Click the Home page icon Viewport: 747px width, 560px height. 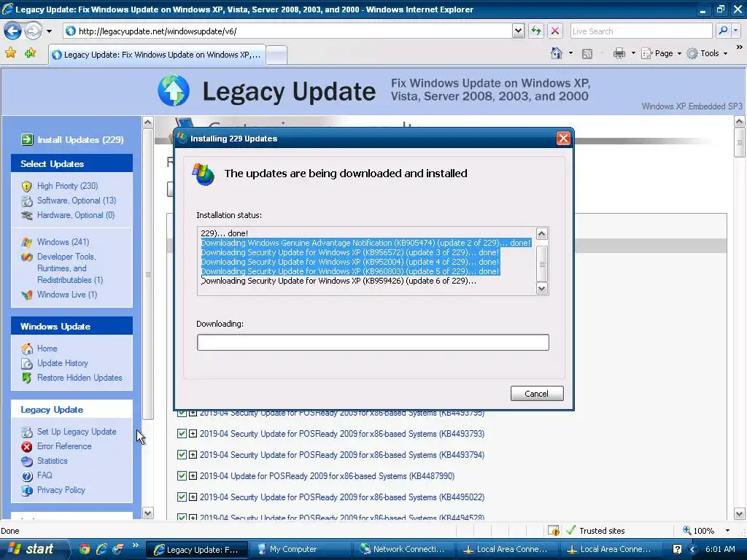(557, 53)
